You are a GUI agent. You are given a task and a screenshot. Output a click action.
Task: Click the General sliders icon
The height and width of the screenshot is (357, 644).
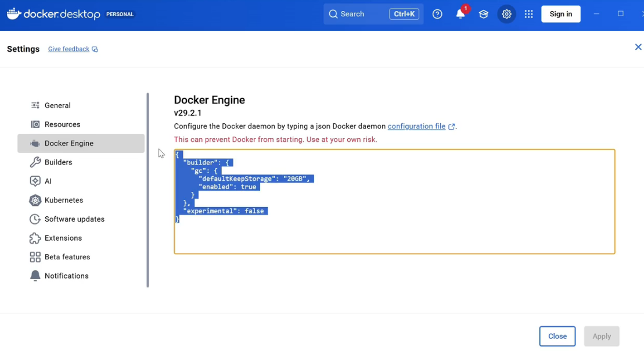pos(35,105)
